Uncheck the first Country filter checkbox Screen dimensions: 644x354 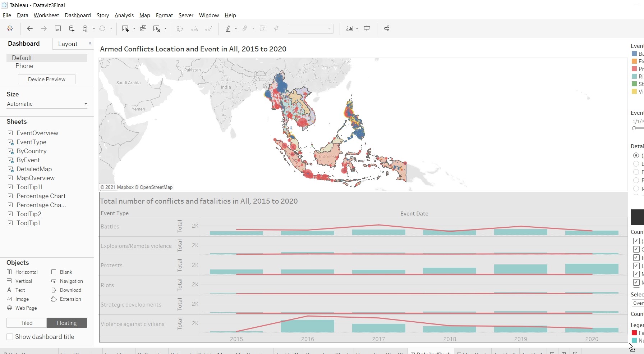click(x=636, y=241)
